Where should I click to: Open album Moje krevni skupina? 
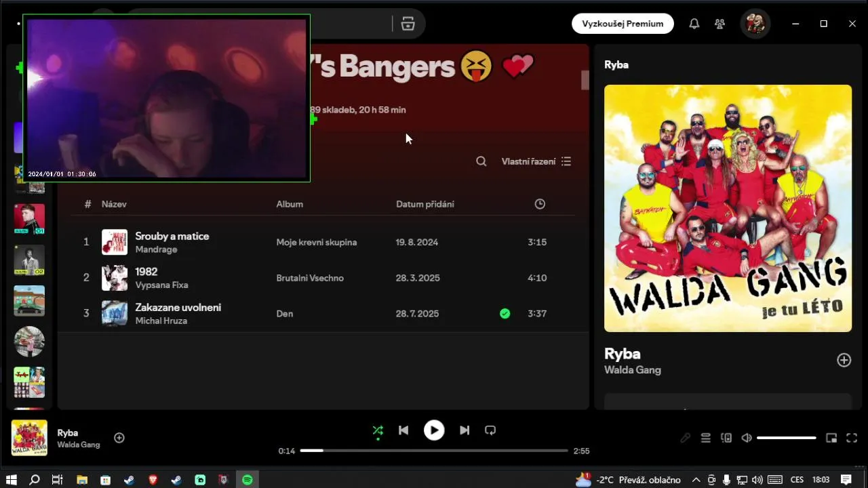pyautogui.click(x=317, y=242)
